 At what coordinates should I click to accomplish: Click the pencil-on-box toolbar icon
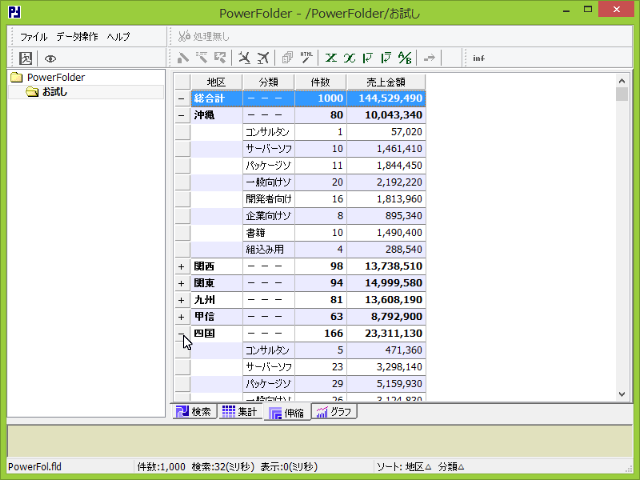220,58
